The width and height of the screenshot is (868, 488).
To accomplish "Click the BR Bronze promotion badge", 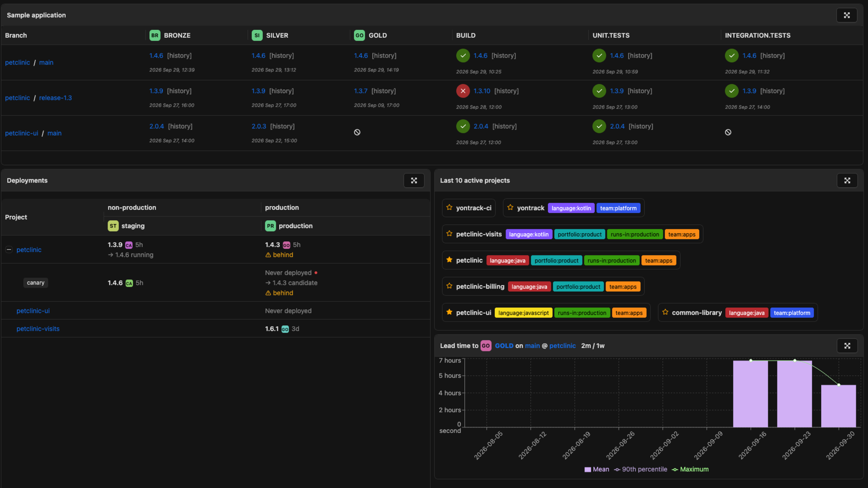I will coord(155,35).
